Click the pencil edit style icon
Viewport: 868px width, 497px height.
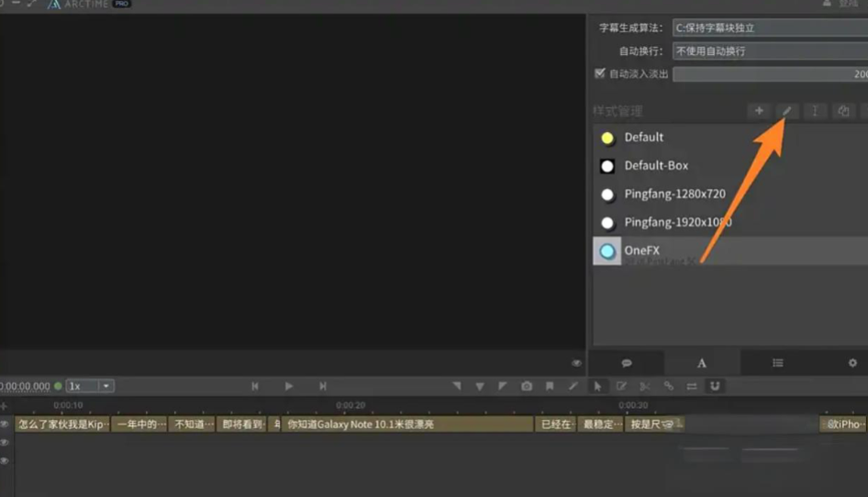tap(786, 111)
